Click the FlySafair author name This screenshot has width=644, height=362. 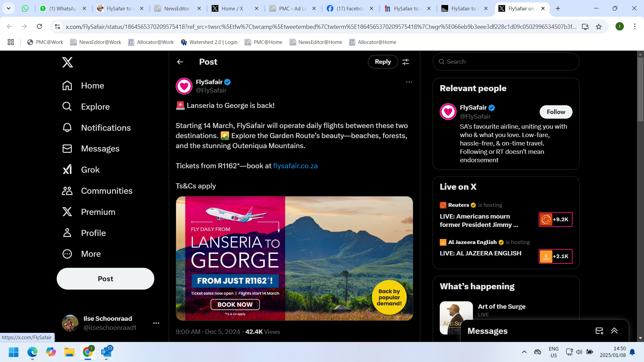coord(209,82)
